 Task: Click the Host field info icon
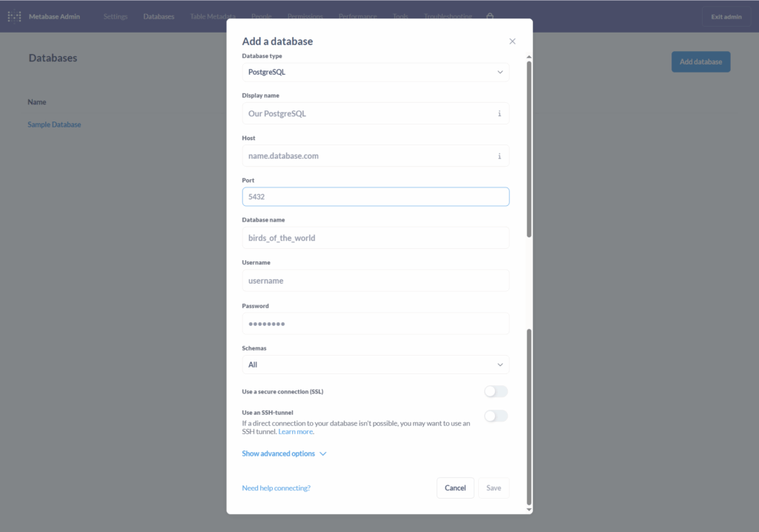pos(499,156)
